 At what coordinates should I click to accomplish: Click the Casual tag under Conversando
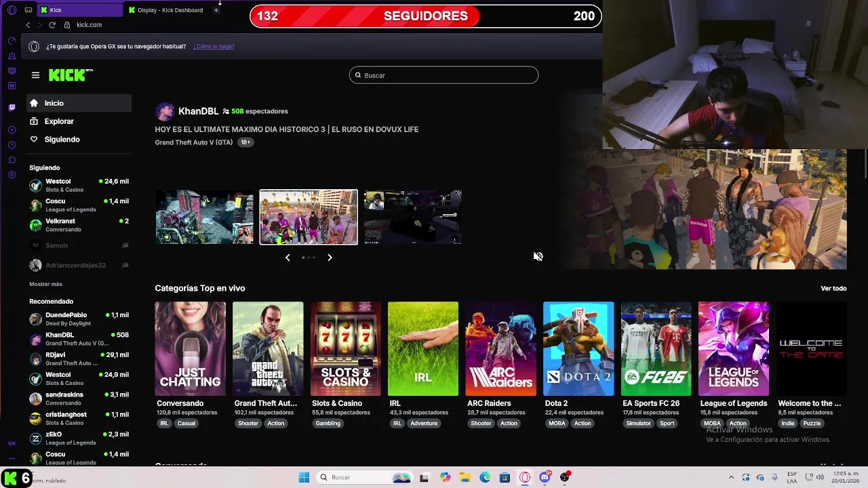(186, 424)
